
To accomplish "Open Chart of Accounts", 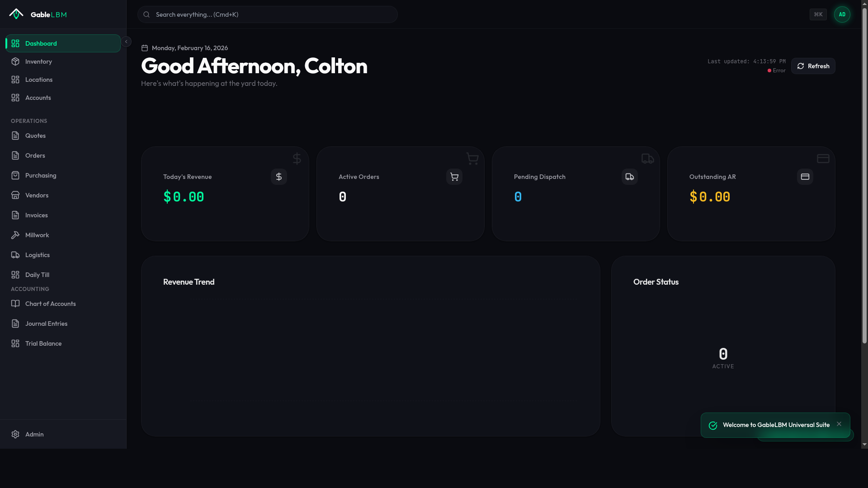I will 50,304.
